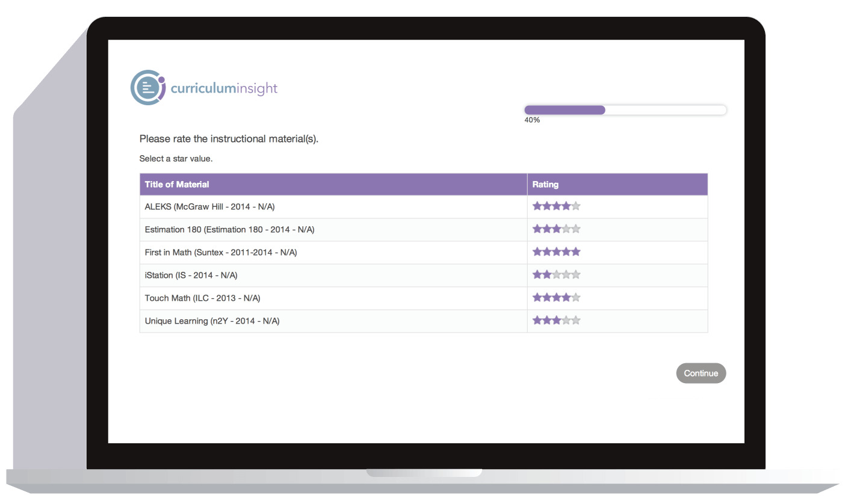Rate Estimation 180 two stars

coord(547,229)
